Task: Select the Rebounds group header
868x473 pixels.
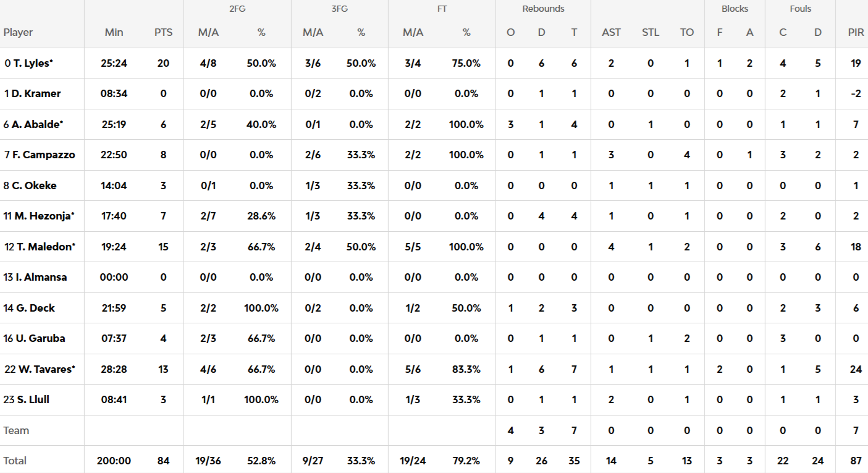Action: tap(543, 9)
